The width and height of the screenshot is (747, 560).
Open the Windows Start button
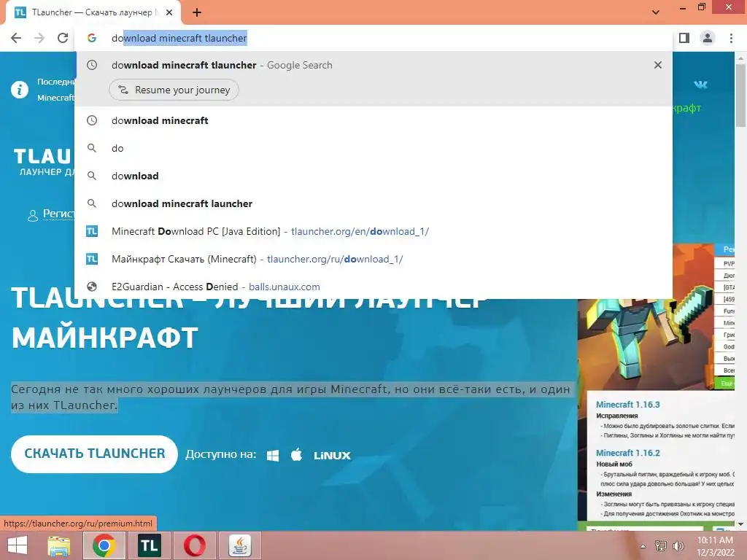[x=18, y=545]
